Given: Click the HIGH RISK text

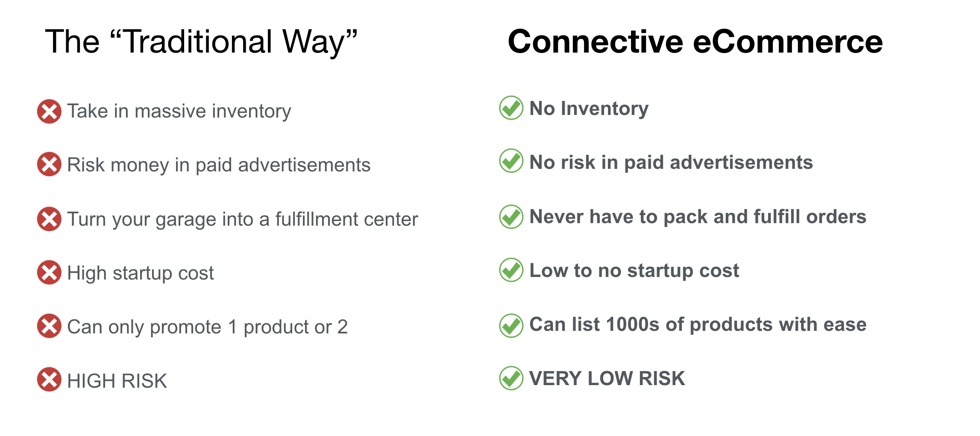Looking at the screenshot, I should 117,381.
